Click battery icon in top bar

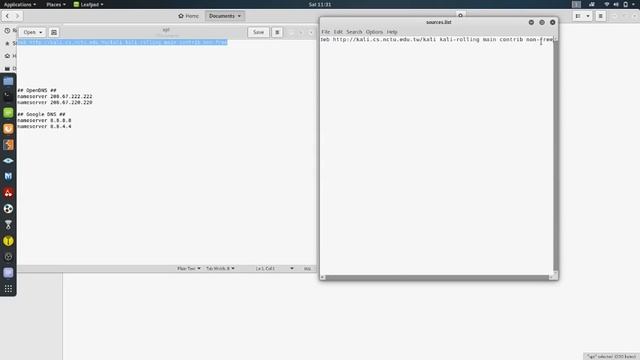(625, 4)
